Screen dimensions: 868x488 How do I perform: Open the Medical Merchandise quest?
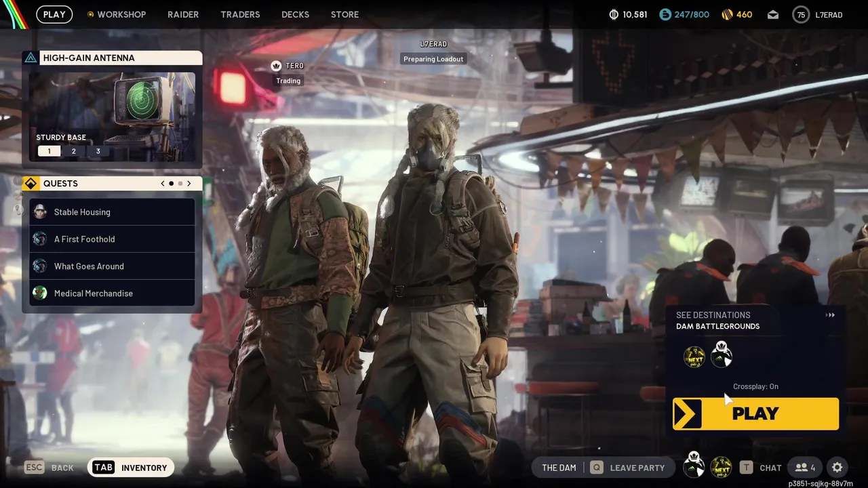112,293
